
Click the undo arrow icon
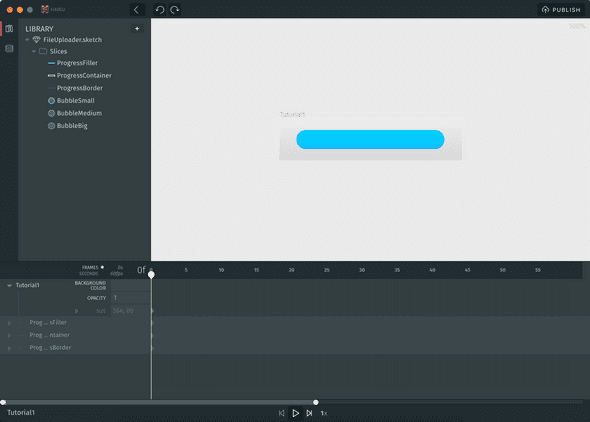[x=160, y=10]
